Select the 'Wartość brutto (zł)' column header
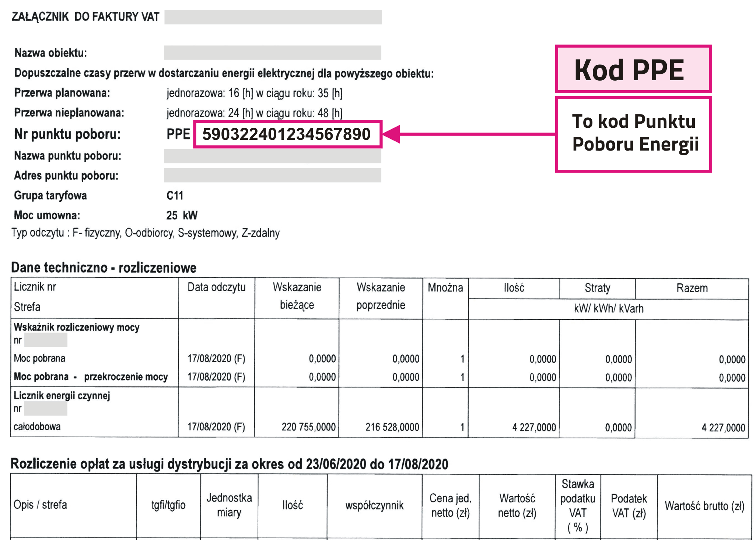 704,506
